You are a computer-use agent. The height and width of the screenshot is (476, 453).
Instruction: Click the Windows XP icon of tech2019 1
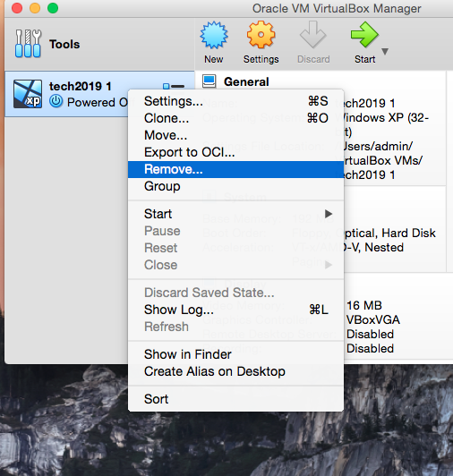tap(28, 94)
